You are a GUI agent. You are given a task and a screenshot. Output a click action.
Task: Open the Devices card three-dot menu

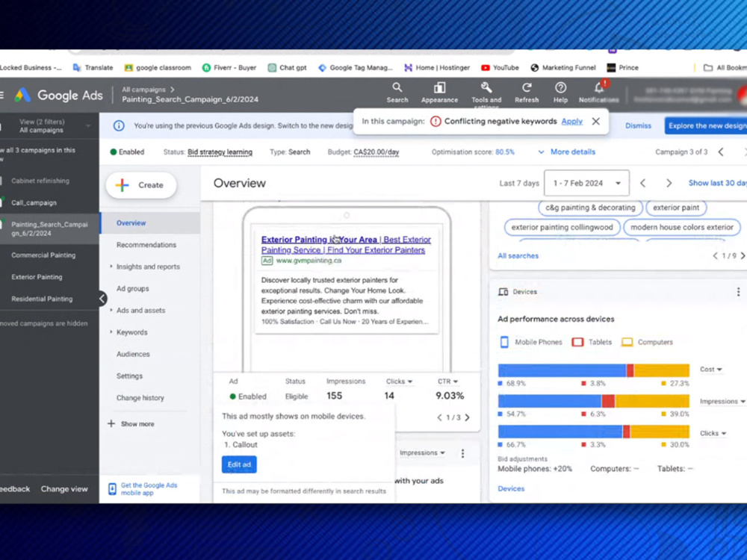point(738,292)
